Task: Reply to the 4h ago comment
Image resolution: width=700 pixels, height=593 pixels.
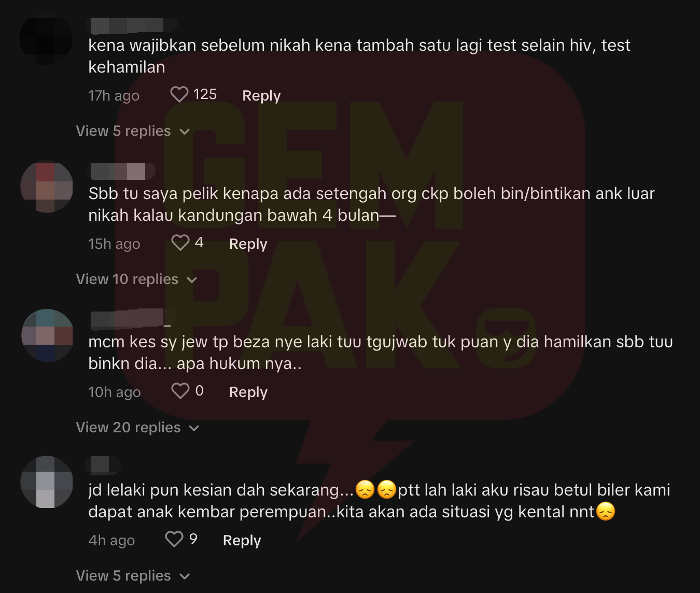Action: pyautogui.click(x=242, y=540)
